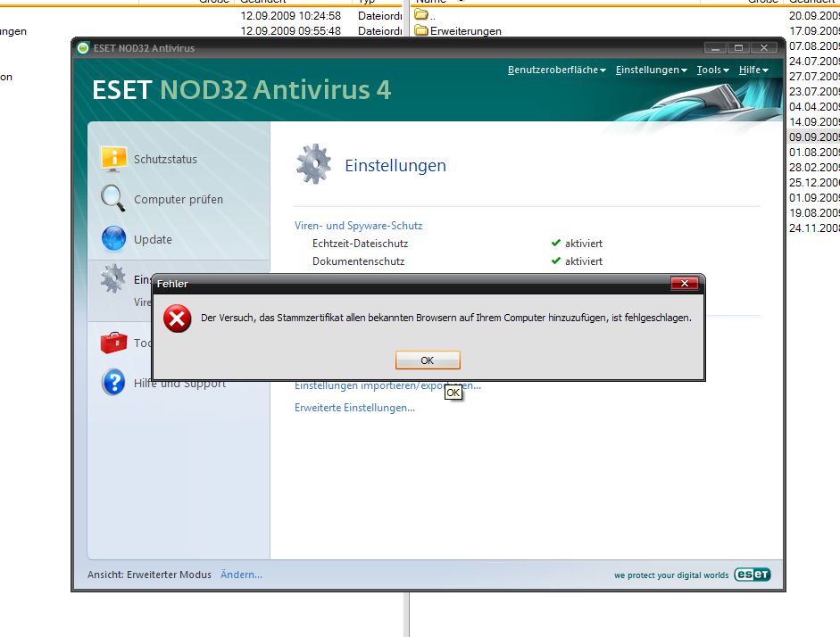Click Echtzeit-Dateischutz label
This screenshot has height=637, width=840.
point(360,243)
